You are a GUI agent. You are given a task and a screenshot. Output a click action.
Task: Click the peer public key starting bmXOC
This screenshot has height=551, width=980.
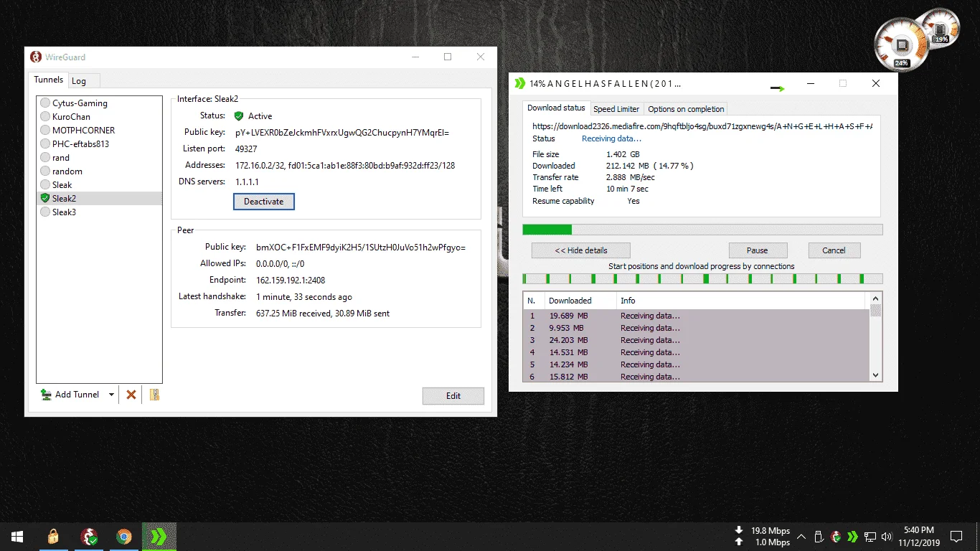point(361,248)
